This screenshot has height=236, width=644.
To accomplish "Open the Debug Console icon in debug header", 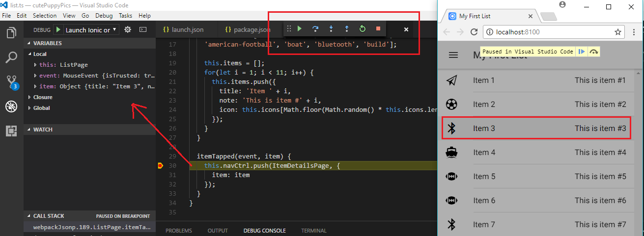I will [143, 29].
